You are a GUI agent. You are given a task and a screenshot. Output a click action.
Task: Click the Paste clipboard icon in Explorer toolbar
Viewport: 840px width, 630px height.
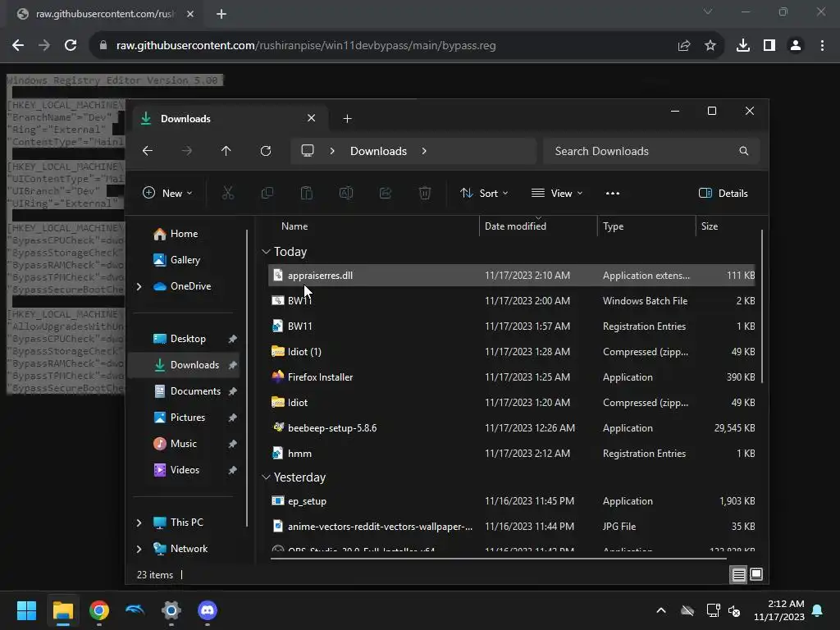307,194
